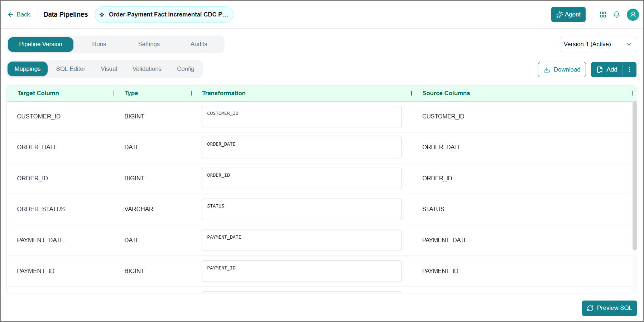Screen dimensions: 644x322
Task: Sort by Target Column header
Action: (x=38, y=93)
